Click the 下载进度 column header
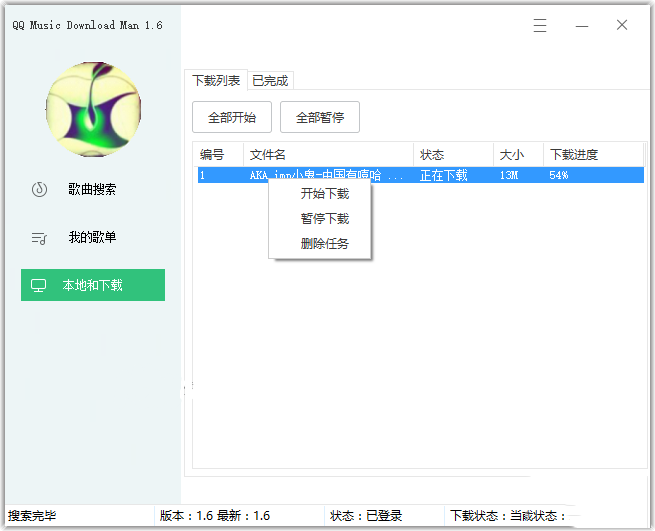Screen dimensions: 655x531 coord(593,155)
